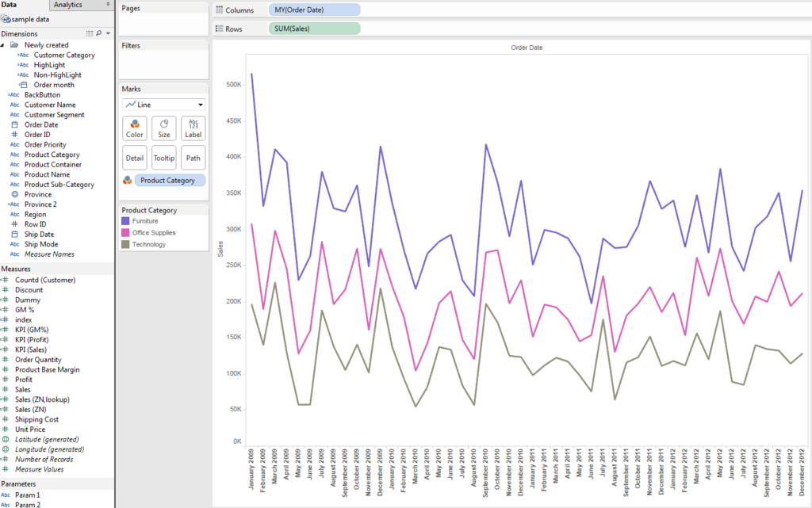
Task: Select the Countd (Customer) measure
Action: (45, 280)
